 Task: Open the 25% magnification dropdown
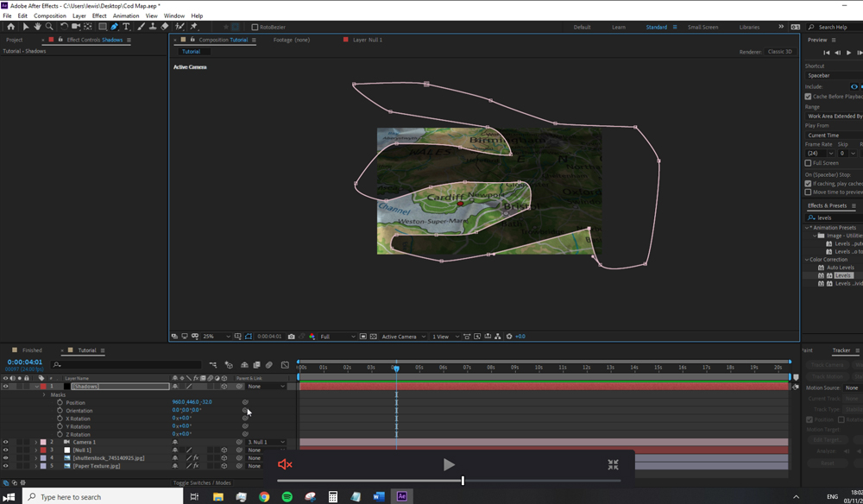click(217, 337)
